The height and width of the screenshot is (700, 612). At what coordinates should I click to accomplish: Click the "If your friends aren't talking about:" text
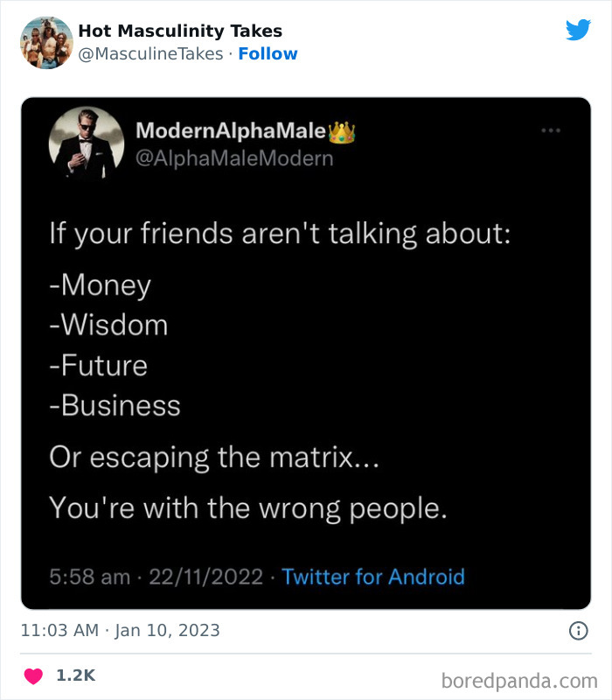click(280, 234)
